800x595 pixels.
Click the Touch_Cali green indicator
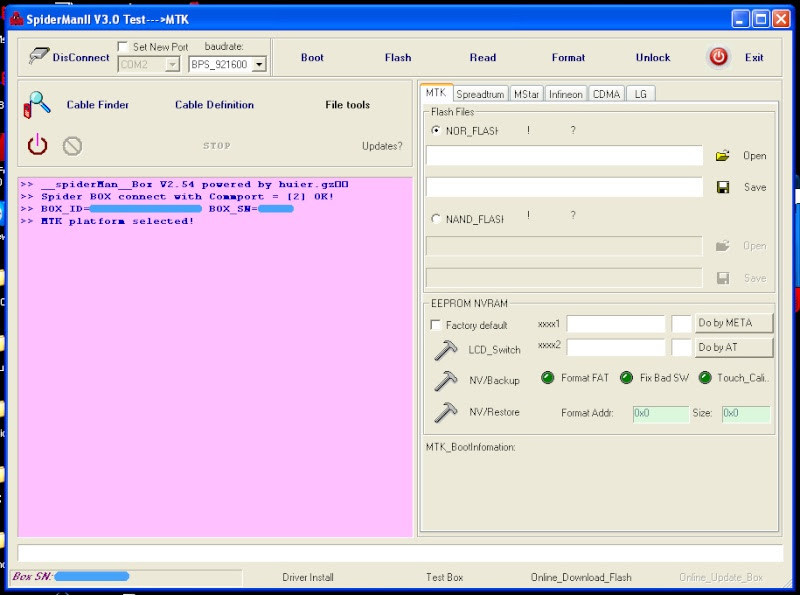coord(705,378)
